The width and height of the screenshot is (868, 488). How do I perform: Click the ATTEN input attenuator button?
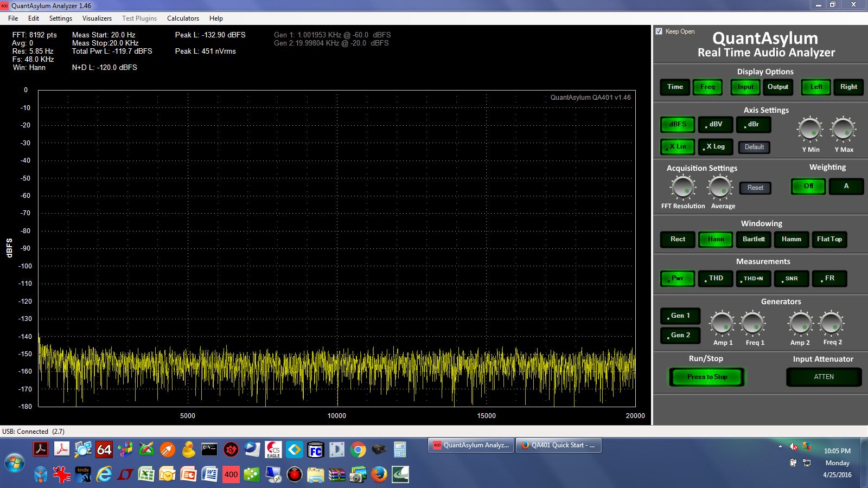824,377
